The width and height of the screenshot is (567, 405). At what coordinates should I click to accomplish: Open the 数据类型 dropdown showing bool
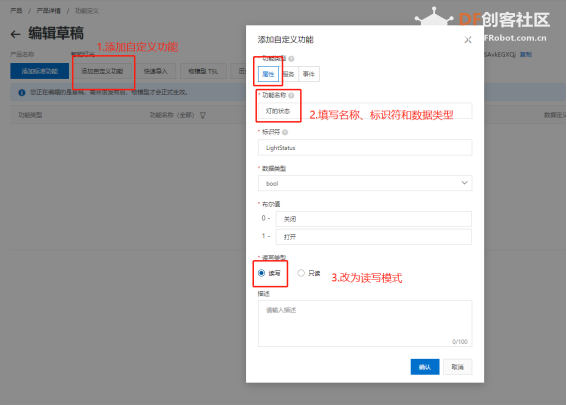[365, 183]
